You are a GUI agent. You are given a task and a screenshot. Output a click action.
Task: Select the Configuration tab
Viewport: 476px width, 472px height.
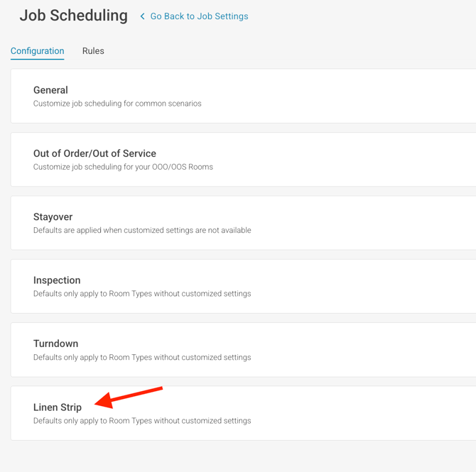point(37,51)
